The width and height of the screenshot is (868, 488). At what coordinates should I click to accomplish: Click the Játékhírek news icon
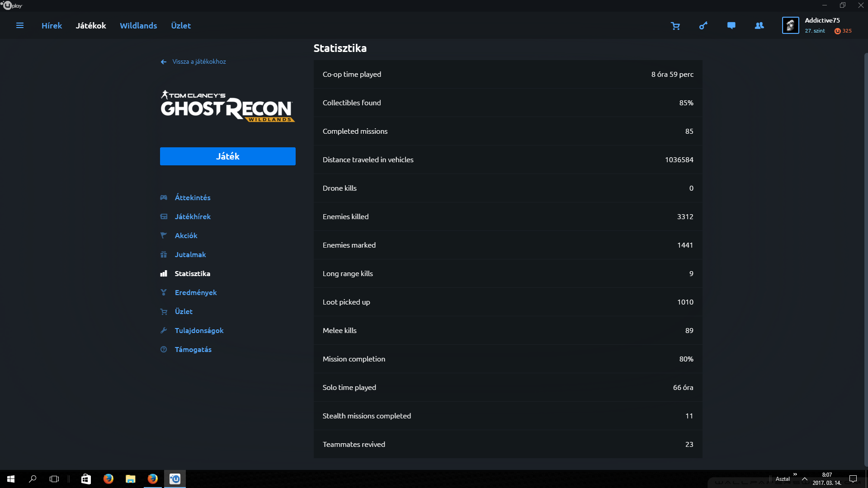pyautogui.click(x=164, y=216)
